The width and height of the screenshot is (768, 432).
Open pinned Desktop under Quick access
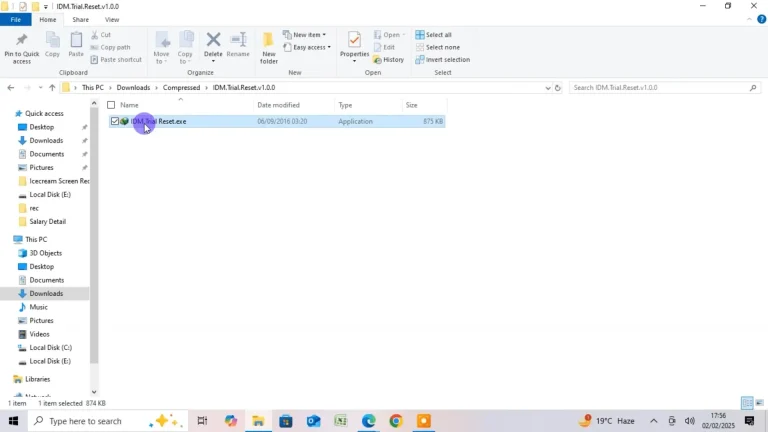point(42,127)
